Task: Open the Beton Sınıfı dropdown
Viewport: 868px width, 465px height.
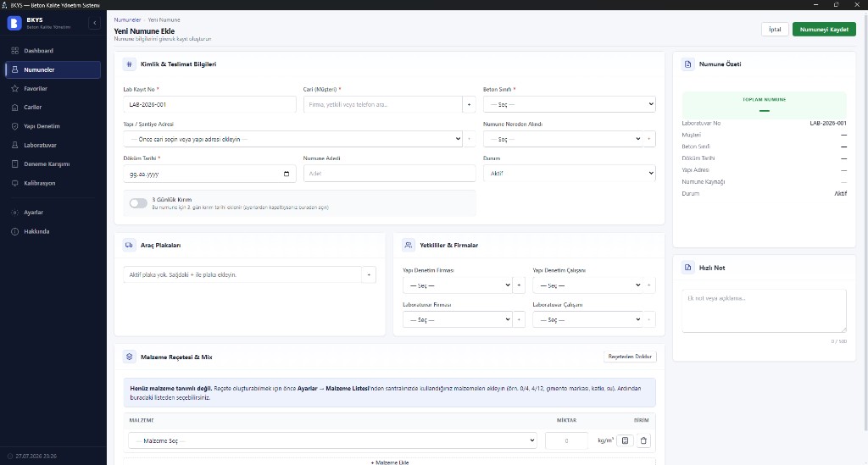Action: (x=569, y=104)
